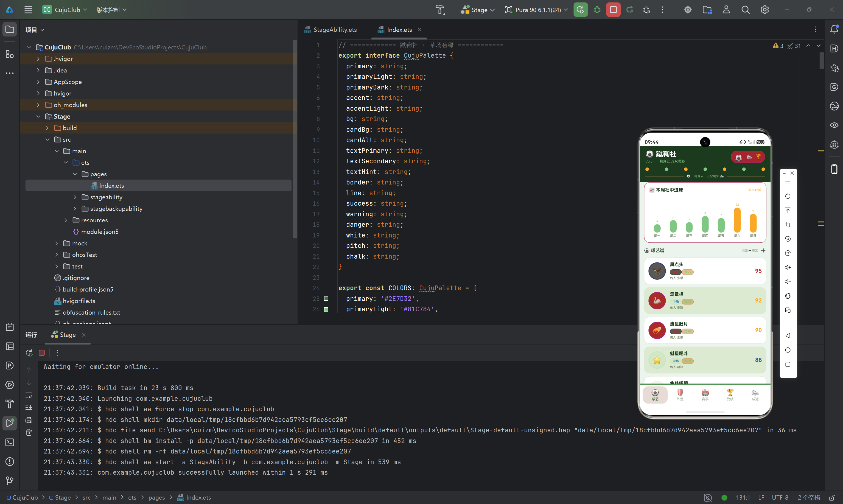Select hvigorfile.ts in project tree
This screenshot has width=843, height=504.
coord(75,301)
